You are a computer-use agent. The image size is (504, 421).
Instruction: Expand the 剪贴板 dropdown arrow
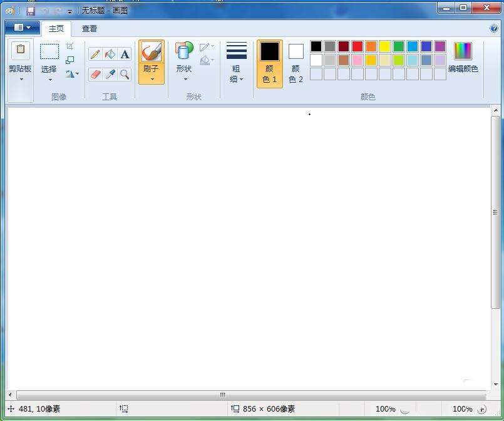click(21, 79)
